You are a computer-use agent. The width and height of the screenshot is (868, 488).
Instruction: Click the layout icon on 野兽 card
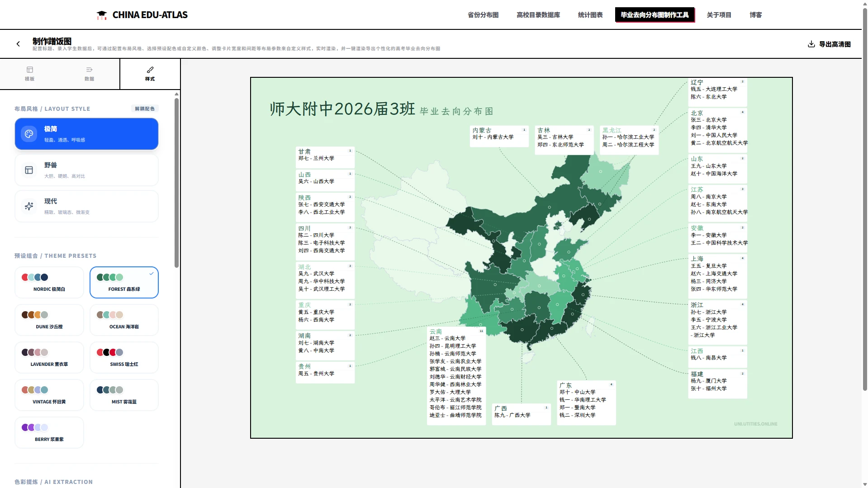(x=29, y=170)
